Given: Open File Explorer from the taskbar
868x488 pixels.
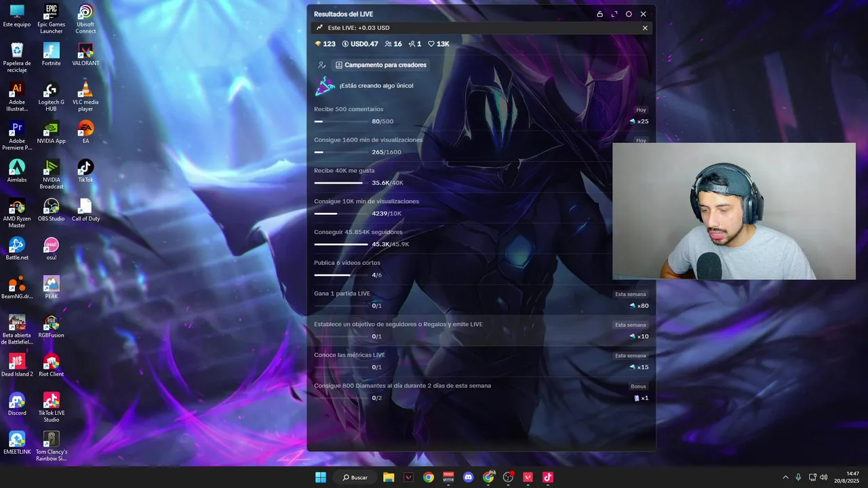Looking at the screenshot, I should tap(389, 477).
